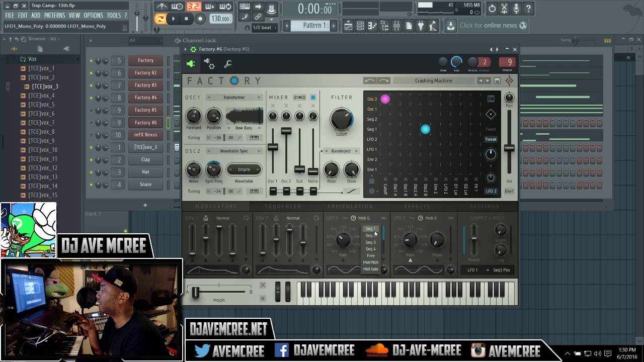Toggle the green LED of reFX Nexus channel
This screenshot has width=644, height=362.
tap(91, 135)
